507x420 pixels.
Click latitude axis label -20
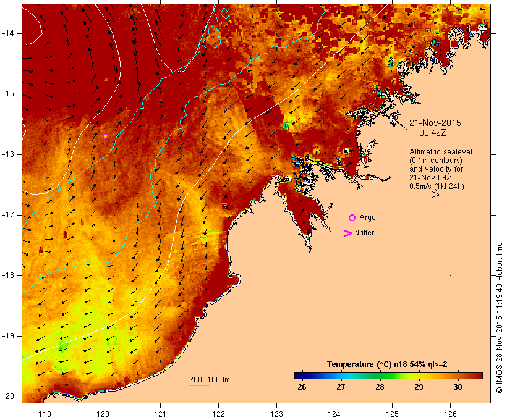pos(8,397)
